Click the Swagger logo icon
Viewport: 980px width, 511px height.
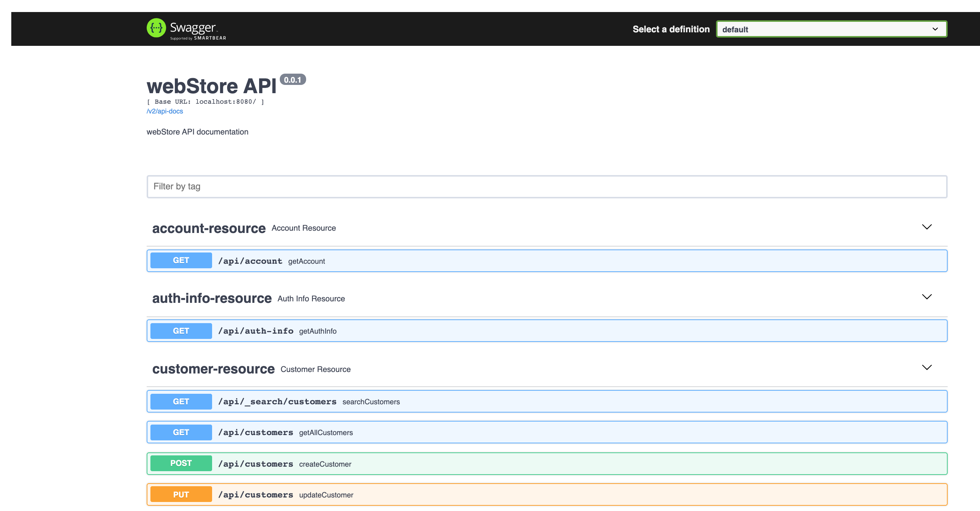coord(156,28)
